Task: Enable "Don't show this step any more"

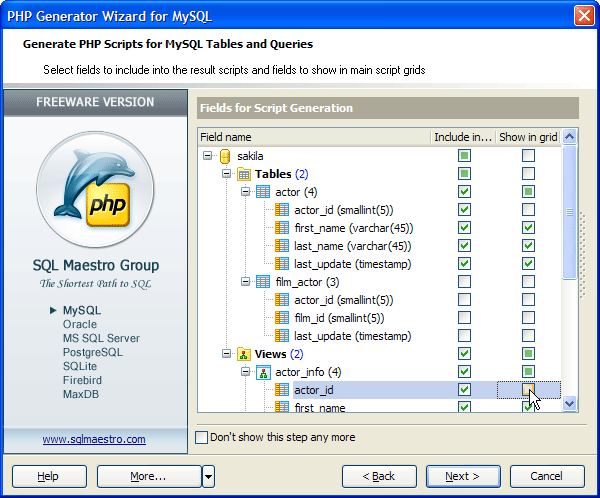Action: (x=201, y=437)
